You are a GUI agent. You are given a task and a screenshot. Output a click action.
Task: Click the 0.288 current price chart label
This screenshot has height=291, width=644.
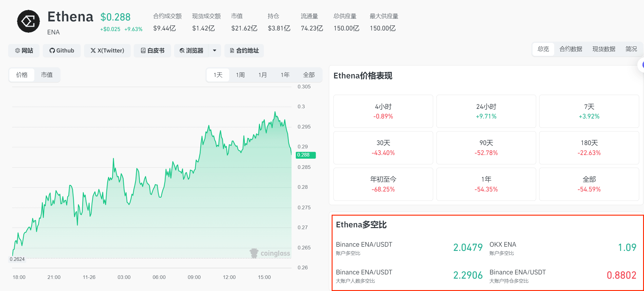pyautogui.click(x=306, y=155)
